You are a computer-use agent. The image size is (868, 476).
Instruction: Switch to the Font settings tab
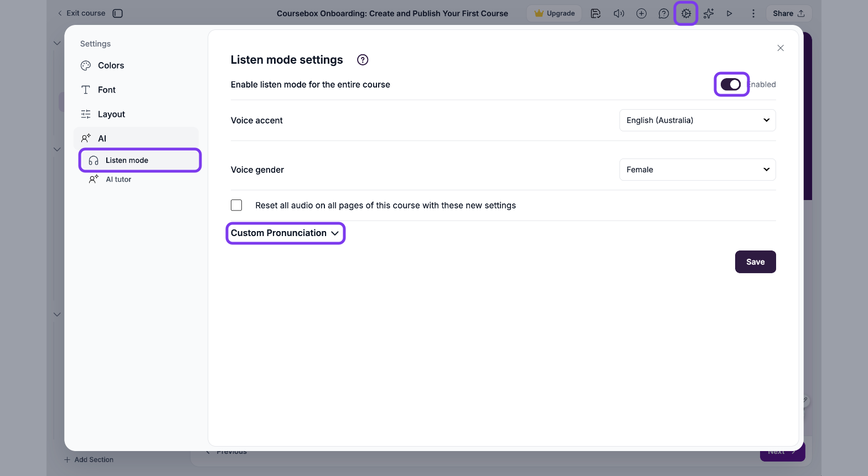click(x=136, y=90)
